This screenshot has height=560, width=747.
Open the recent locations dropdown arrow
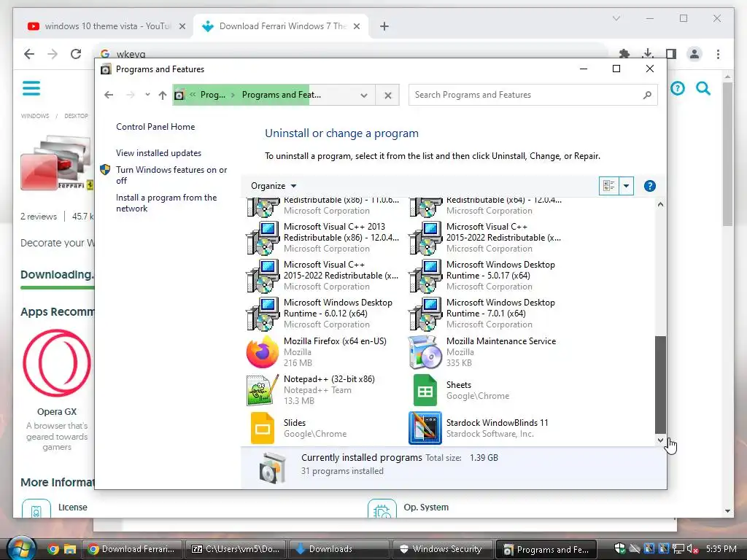(x=147, y=94)
